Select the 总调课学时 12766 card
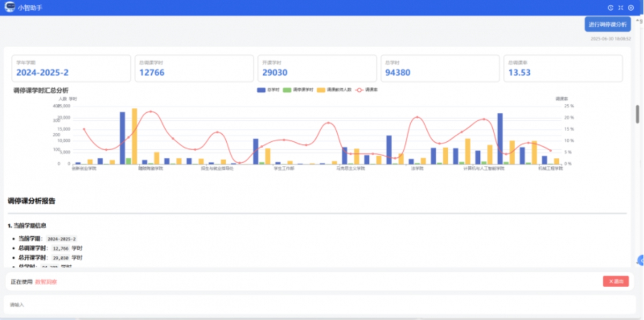The width and height of the screenshot is (644, 320). (x=194, y=68)
